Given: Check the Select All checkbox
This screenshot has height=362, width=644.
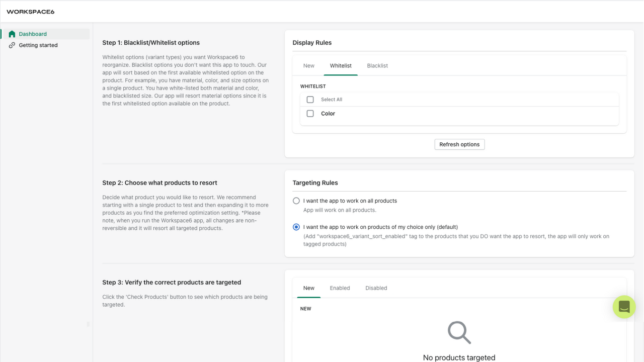Looking at the screenshot, I should coord(310,100).
